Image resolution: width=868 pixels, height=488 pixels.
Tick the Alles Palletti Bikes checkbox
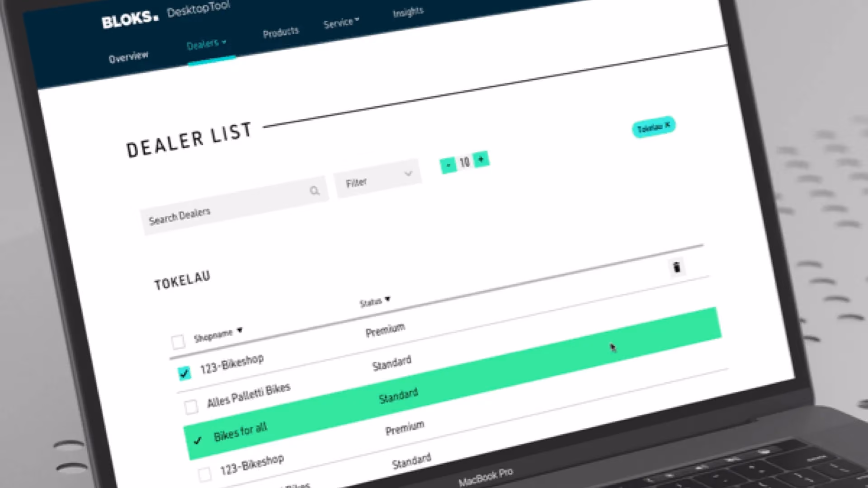point(191,407)
